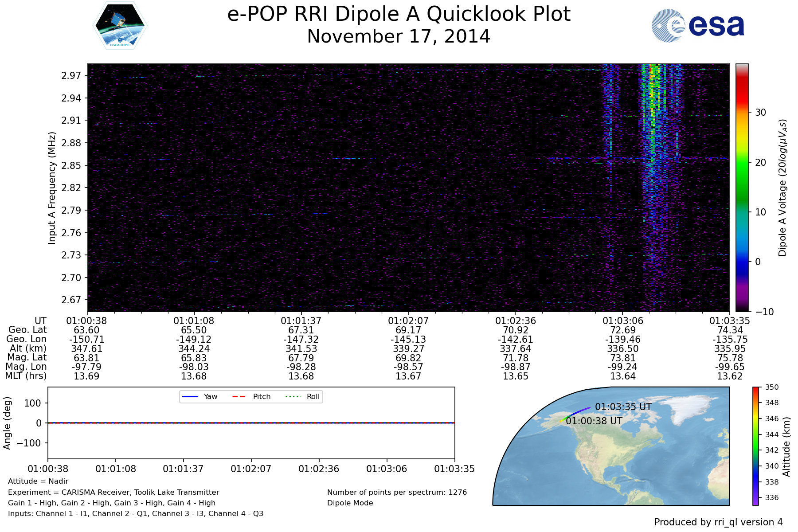Click the 'MLT (hrs)' row label
The image size is (798, 532).
tap(26, 376)
